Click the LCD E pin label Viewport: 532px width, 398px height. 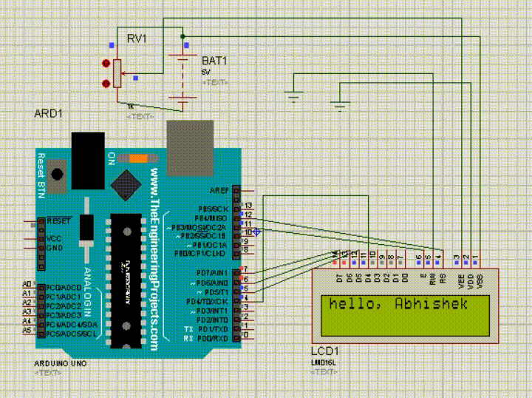[423, 277]
